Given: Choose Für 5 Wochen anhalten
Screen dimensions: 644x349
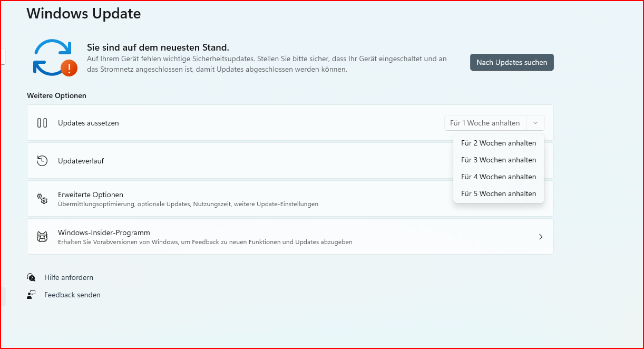Looking at the screenshot, I should [x=499, y=193].
